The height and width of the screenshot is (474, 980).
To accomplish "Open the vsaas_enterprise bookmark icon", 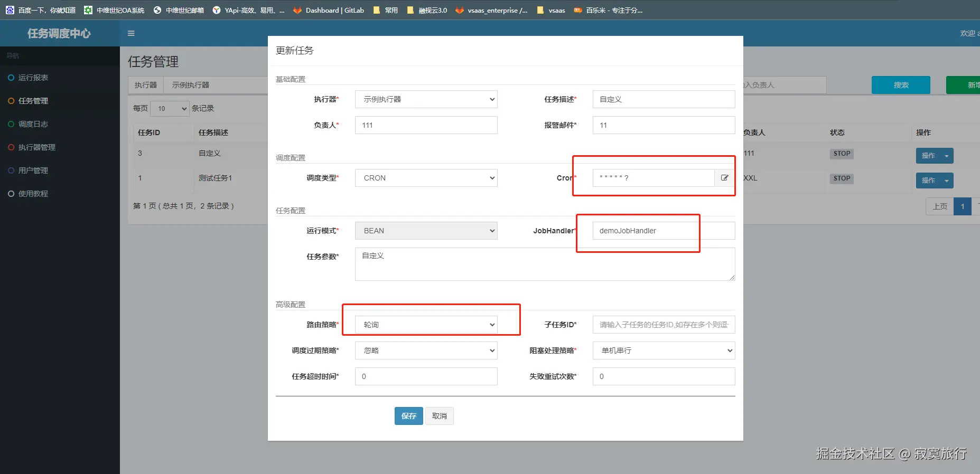I will coord(459,10).
